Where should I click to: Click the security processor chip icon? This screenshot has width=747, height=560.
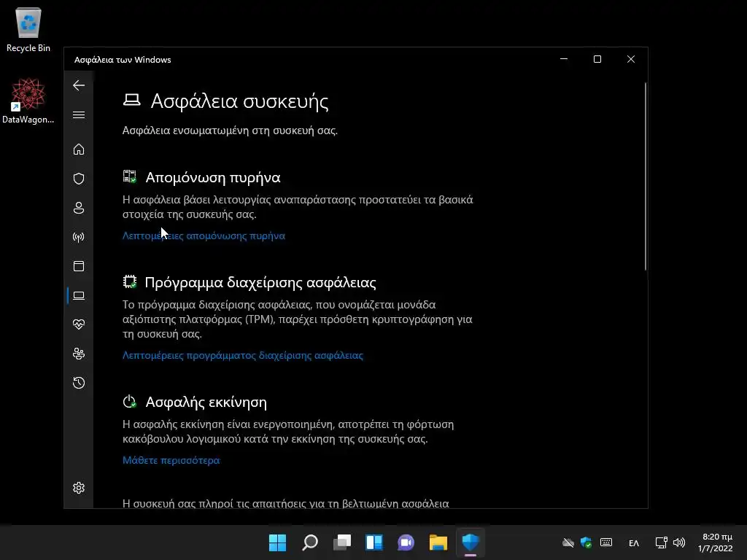click(x=130, y=282)
